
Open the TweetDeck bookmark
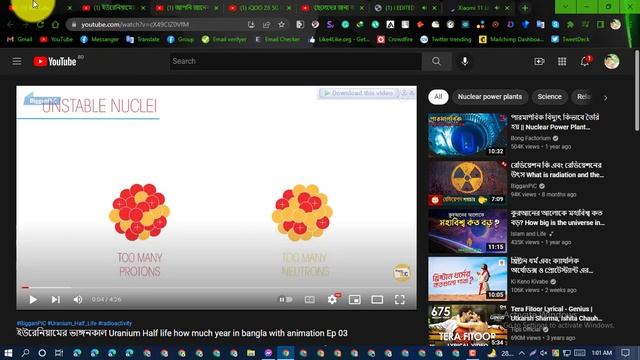click(x=570, y=39)
